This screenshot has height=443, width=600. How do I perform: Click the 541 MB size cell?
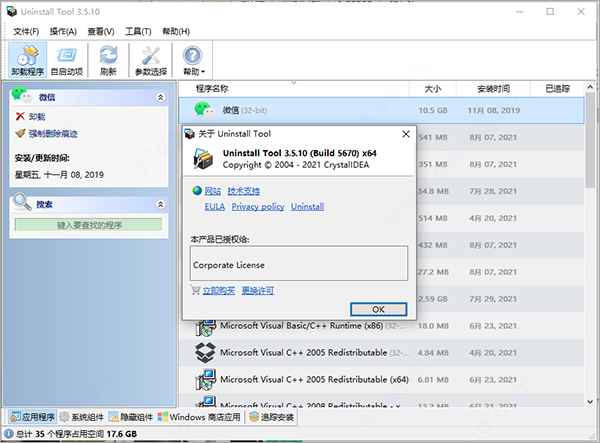tap(433, 137)
